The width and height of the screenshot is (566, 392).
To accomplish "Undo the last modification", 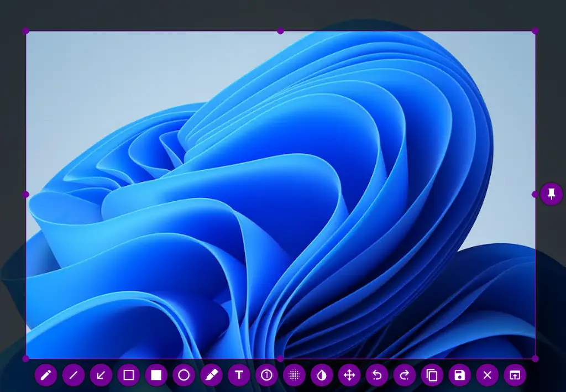I will click(x=377, y=375).
